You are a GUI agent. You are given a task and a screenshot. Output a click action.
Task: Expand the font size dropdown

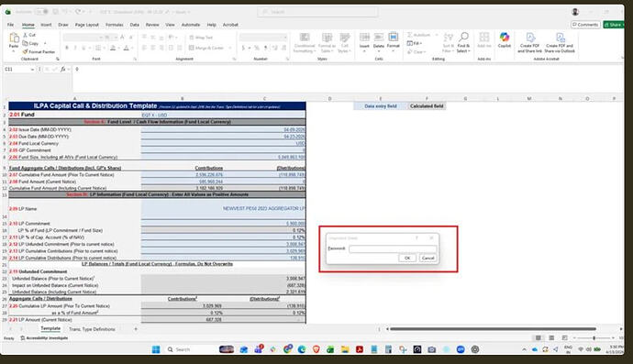coord(116,38)
